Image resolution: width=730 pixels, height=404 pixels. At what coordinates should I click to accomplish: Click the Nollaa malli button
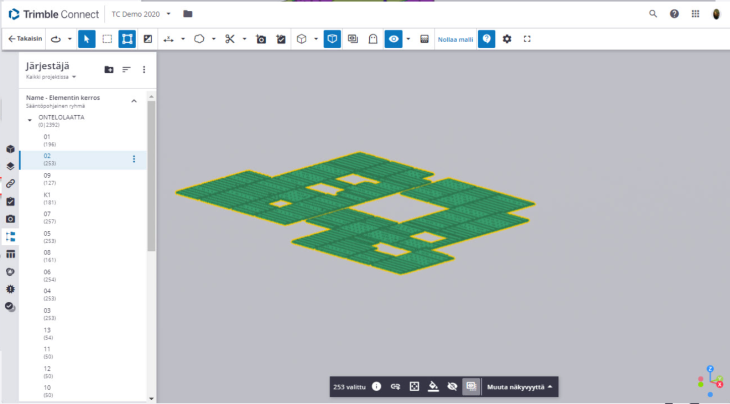455,39
